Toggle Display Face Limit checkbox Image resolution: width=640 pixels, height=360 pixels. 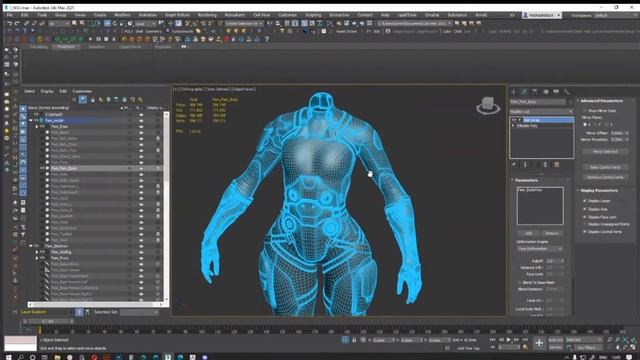pos(585,217)
